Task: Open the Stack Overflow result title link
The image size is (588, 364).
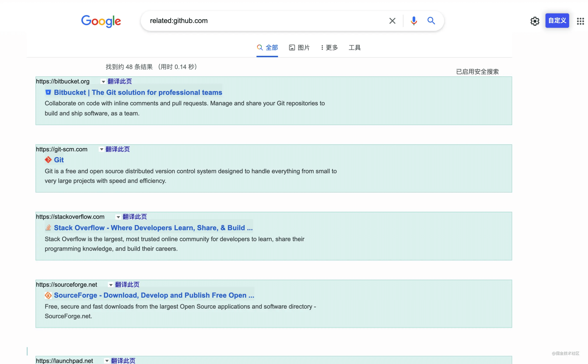Action: tap(153, 228)
